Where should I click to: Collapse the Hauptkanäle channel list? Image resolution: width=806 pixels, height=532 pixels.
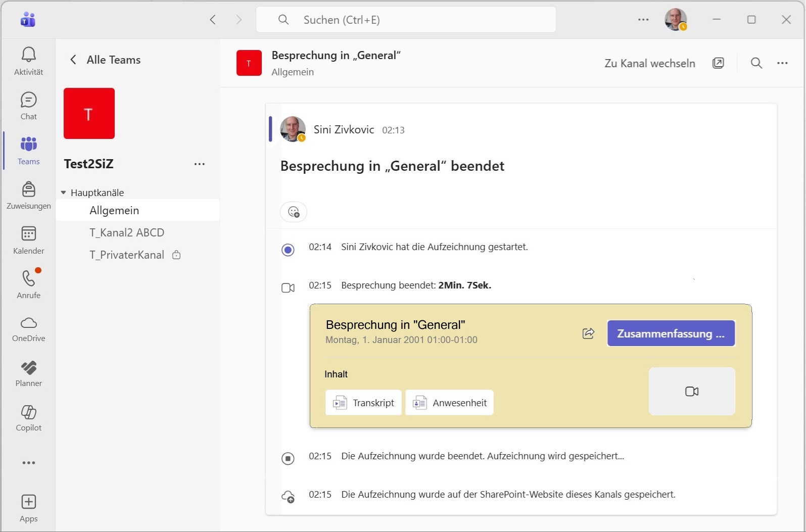64,192
